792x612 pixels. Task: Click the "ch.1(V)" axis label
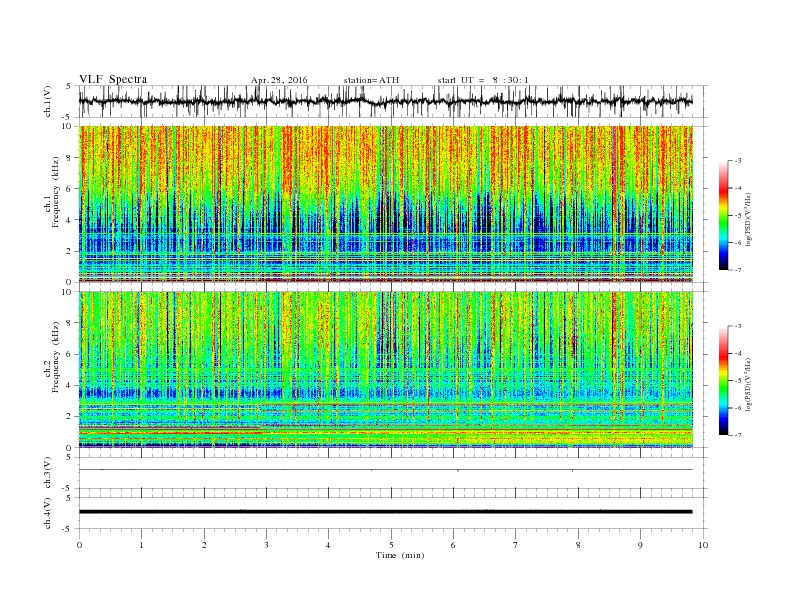[48, 101]
